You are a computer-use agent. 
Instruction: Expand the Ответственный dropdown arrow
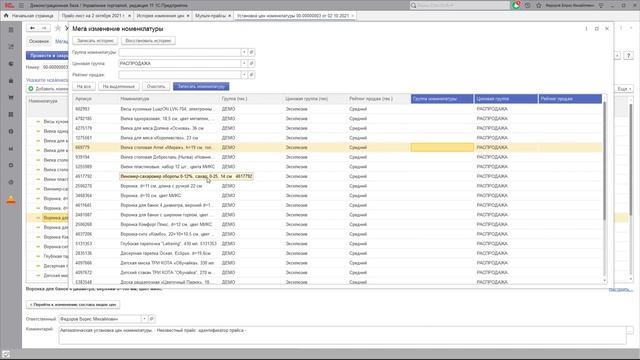(x=144, y=319)
